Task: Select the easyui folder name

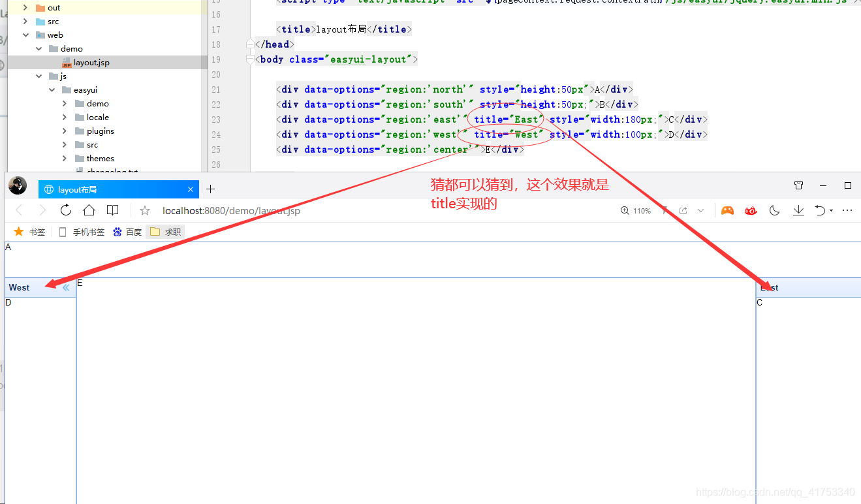Action: tap(86, 90)
